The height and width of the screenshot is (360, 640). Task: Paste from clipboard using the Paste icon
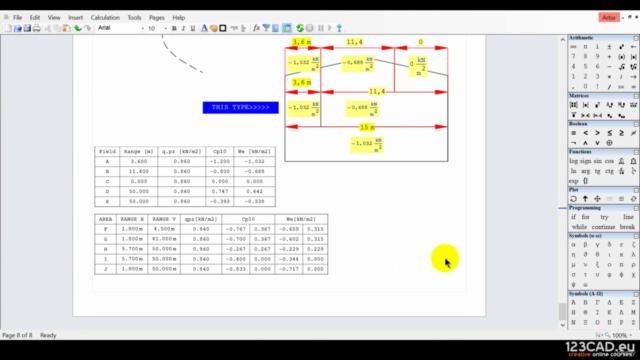coord(66,28)
